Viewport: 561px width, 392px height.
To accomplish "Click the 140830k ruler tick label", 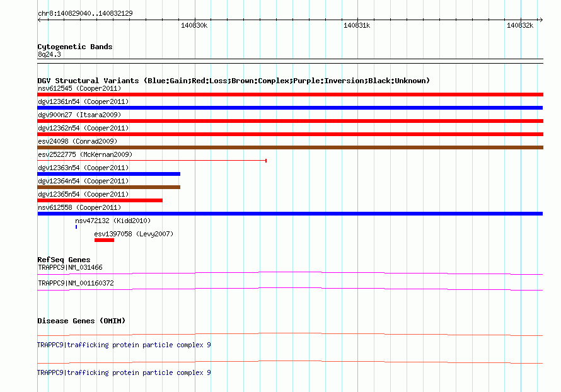I will (x=194, y=25).
